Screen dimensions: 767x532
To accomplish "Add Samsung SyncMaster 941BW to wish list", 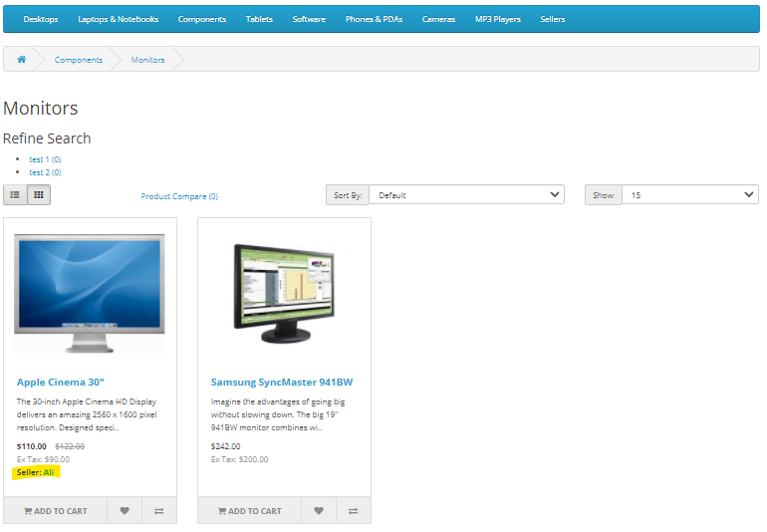I will [x=319, y=510].
